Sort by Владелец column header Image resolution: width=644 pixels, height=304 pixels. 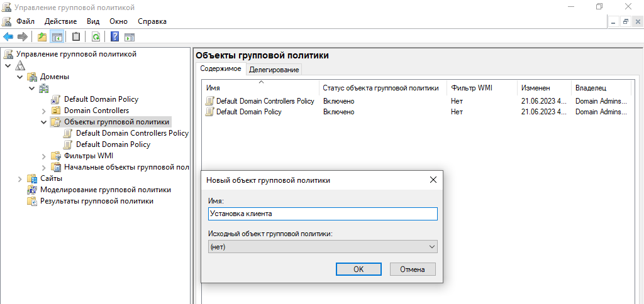[601, 88]
